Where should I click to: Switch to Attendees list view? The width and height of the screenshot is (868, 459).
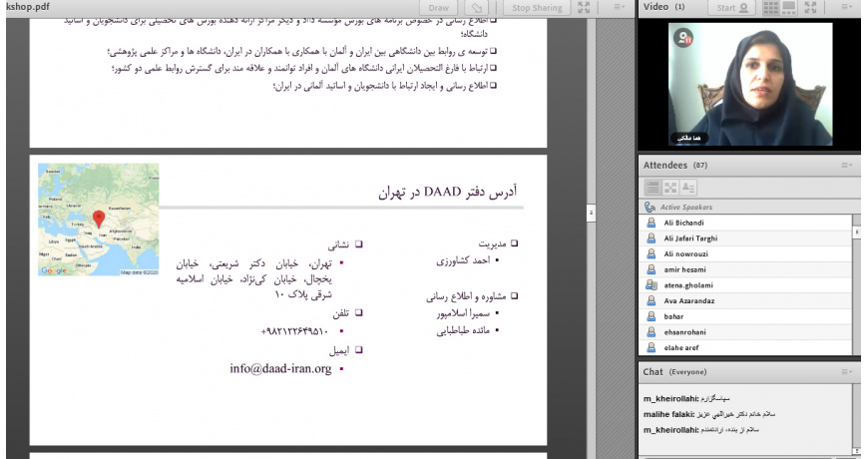(x=652, y=188)
